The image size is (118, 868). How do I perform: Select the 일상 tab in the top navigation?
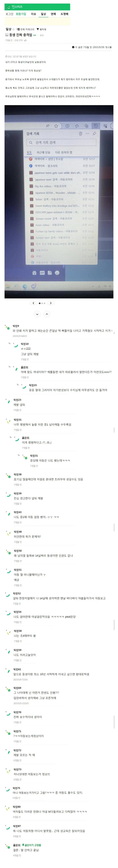click(x=43, y=14)
